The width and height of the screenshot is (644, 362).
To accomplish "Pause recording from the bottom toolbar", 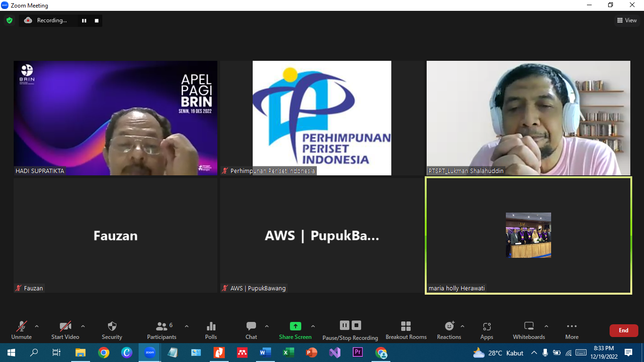I will pos(345,325).
